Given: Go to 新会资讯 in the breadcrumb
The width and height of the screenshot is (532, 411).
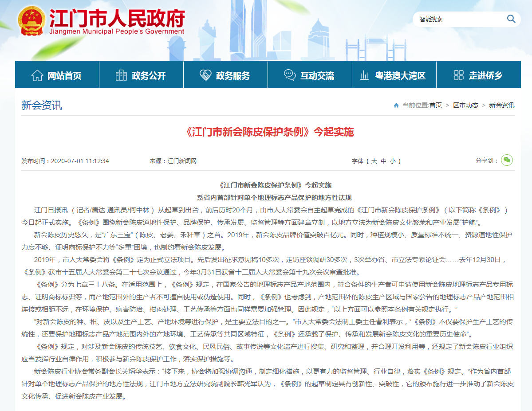Looking at the screenshot, I should (501, 106).
